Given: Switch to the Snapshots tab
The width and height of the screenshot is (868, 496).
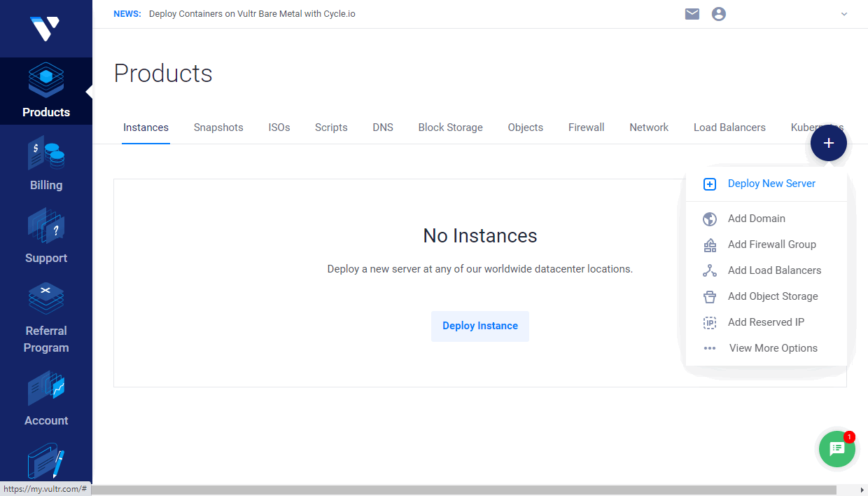Looking at the screenshot, I should (x=218, y=128).
